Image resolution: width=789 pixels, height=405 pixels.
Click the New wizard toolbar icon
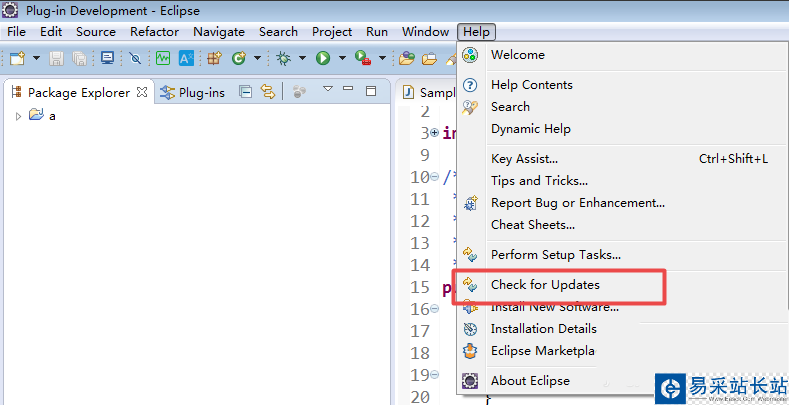(x=17, y=58)
